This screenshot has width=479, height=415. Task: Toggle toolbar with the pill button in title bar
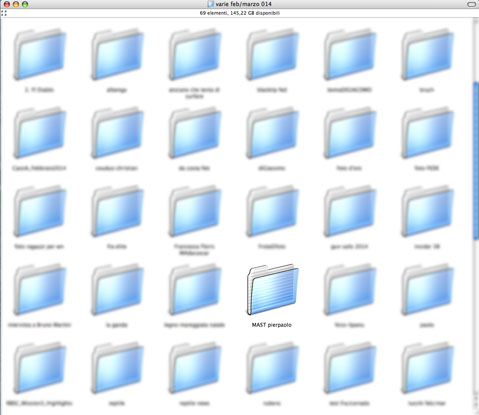[471, 4]
